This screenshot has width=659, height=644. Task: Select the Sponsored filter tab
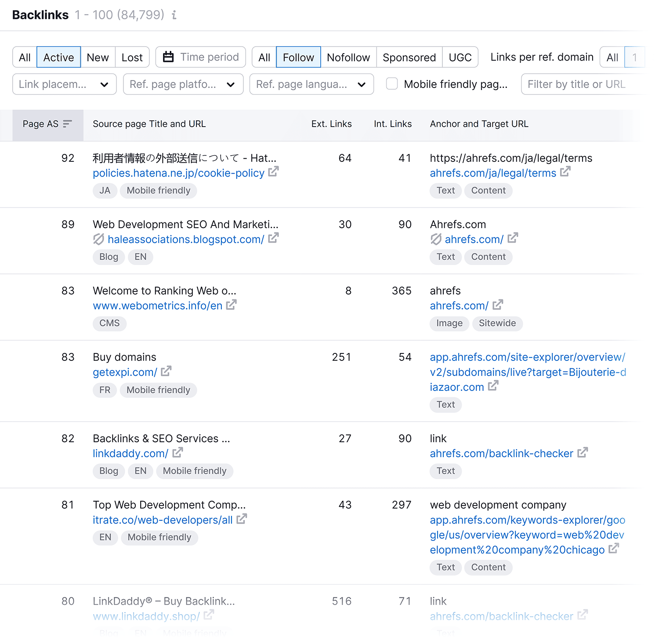(409, 57)
